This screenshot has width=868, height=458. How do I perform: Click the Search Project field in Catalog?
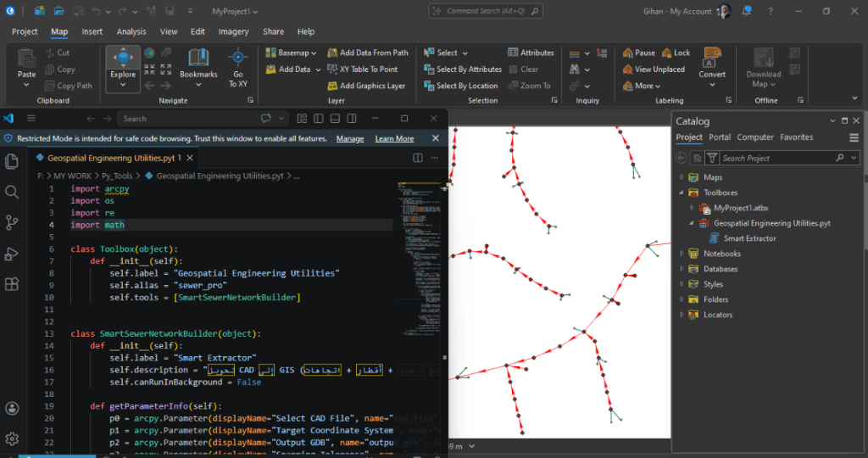pyautogui.click(x=776, y=159)
